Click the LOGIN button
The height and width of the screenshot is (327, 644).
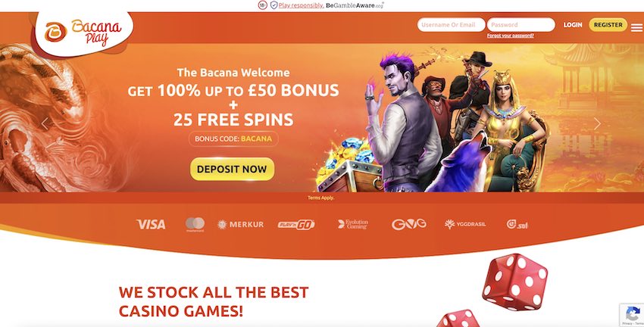point(573,25)
